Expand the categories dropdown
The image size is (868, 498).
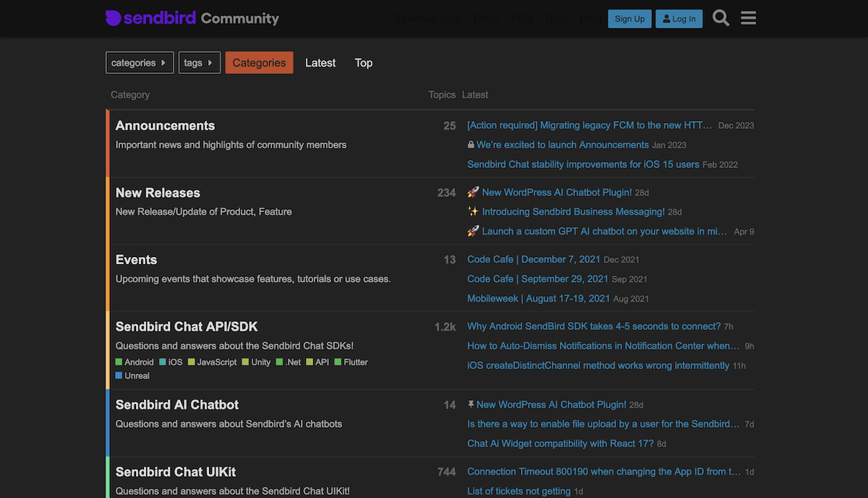(x=140, y=63)
